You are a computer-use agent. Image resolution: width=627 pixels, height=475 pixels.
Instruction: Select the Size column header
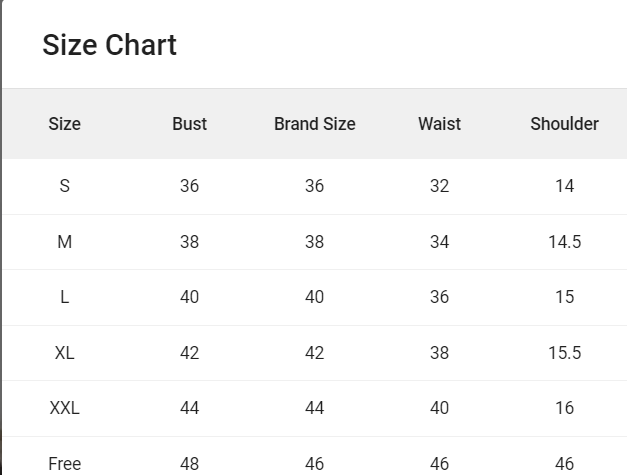(64, 124)
